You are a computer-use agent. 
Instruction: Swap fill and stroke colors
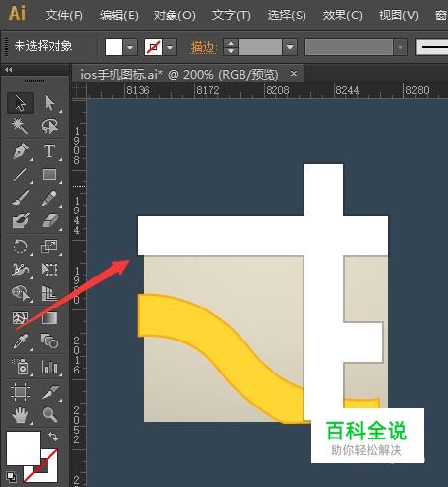(x=53, y=437)
